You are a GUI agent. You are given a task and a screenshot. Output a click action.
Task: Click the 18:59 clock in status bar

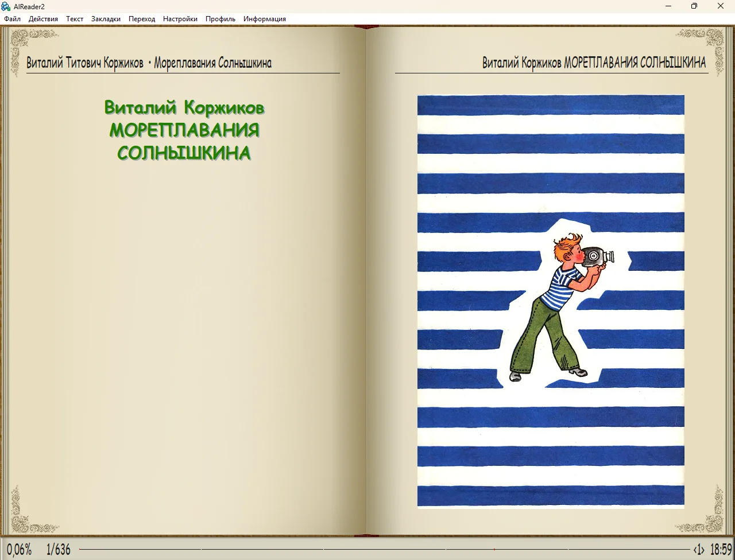coord(721,550)
